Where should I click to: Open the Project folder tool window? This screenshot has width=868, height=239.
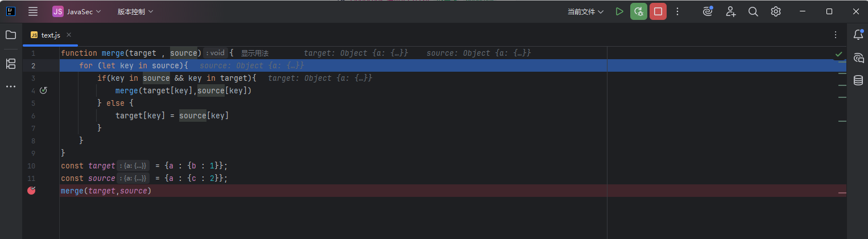point(11,35)
